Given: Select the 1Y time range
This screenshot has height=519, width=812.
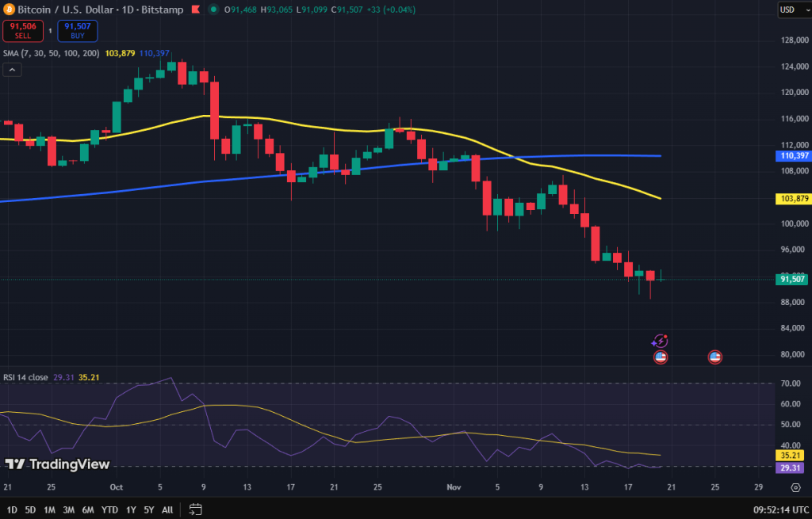Looking at the screenshot, I should coord(131,509).
